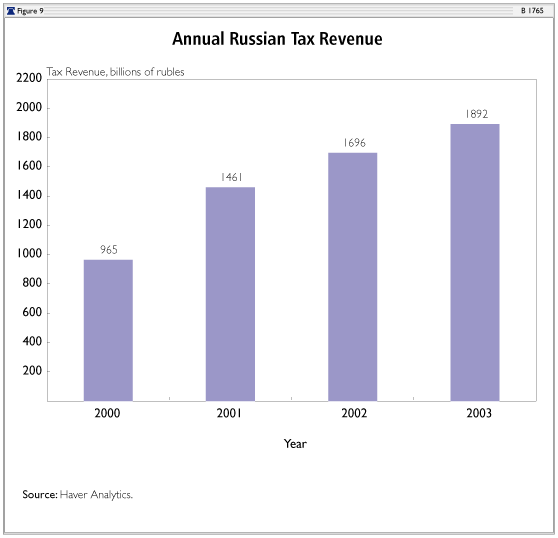Select the 2000 bar in the chart

click(108, 331)
